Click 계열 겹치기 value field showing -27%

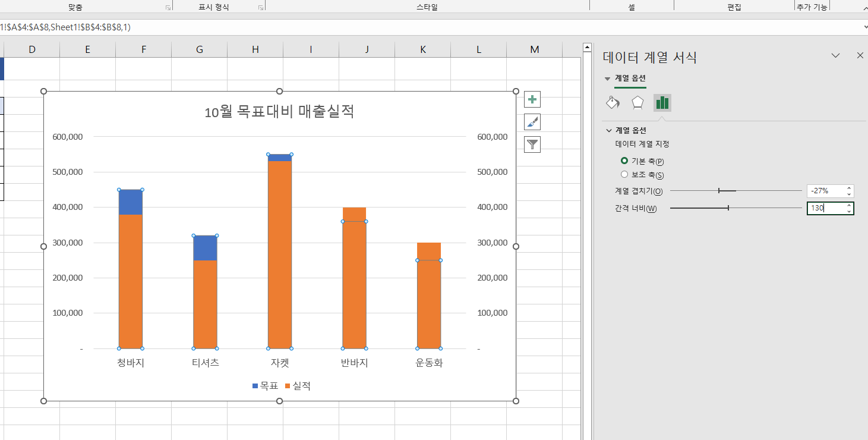pos(826,191)
